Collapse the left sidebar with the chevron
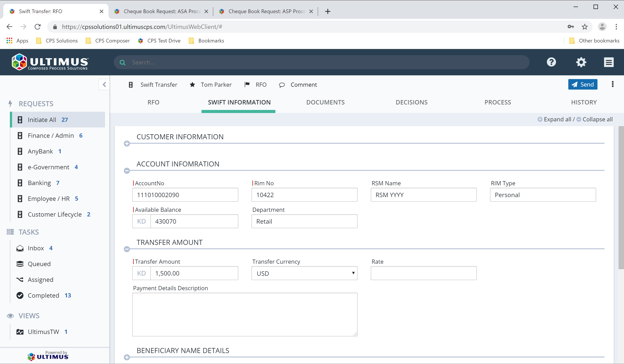This screenshot has height=364, width=624. [104, 85]
